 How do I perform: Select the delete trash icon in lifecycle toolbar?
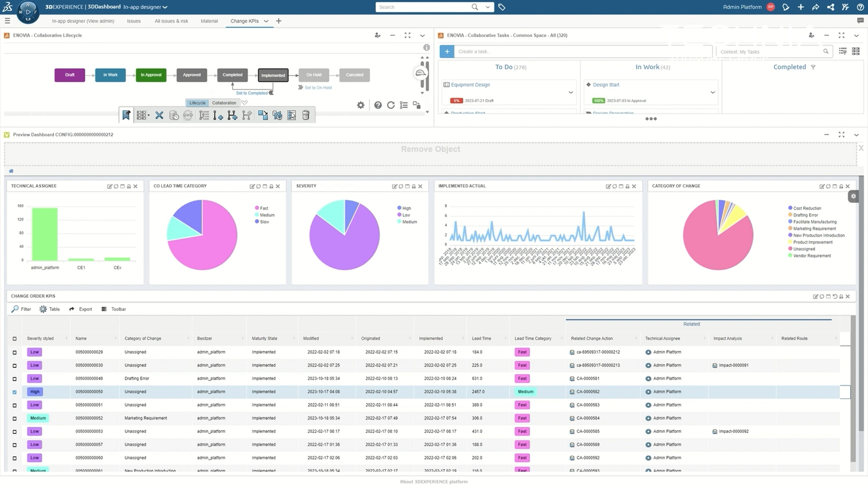(x=306, y=115)
